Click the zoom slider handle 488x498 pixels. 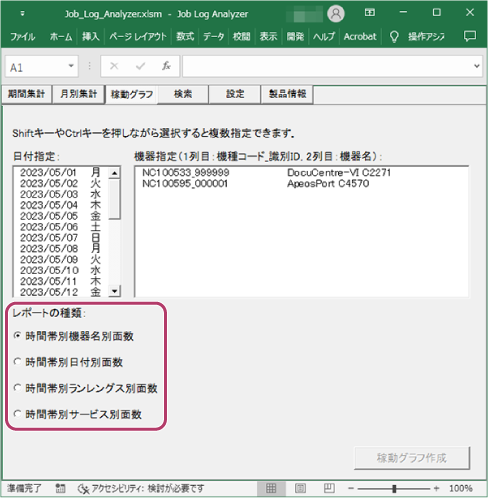[394, 489]
